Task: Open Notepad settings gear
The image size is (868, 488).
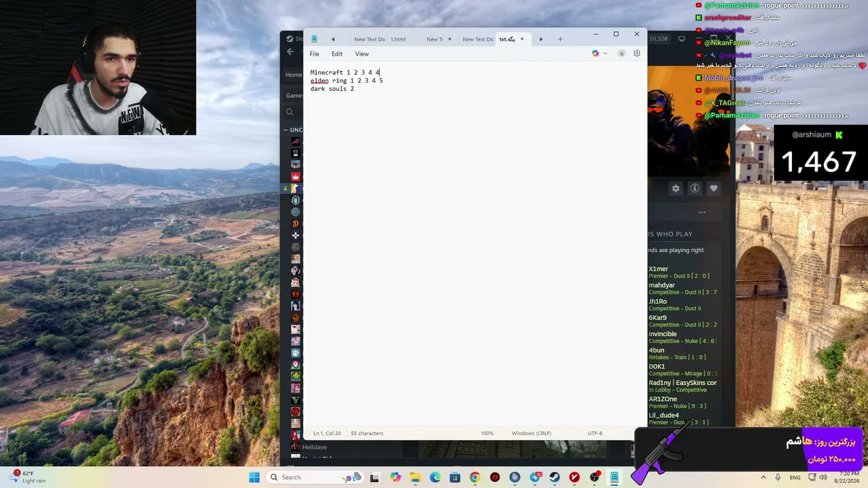Action: (x=637, y=54)
